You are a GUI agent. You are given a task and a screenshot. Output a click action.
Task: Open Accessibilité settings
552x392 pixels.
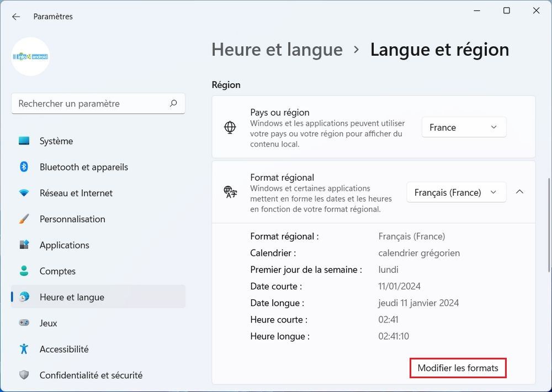[64, 349]
